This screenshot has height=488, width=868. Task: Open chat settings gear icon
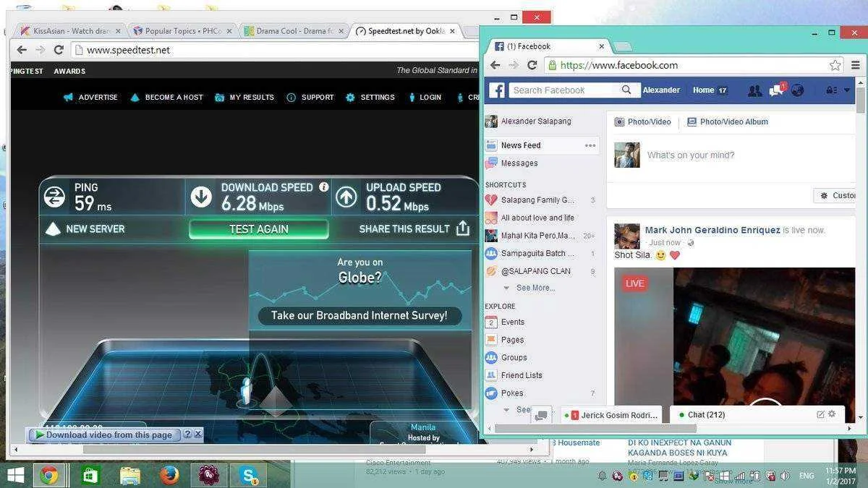832,414
